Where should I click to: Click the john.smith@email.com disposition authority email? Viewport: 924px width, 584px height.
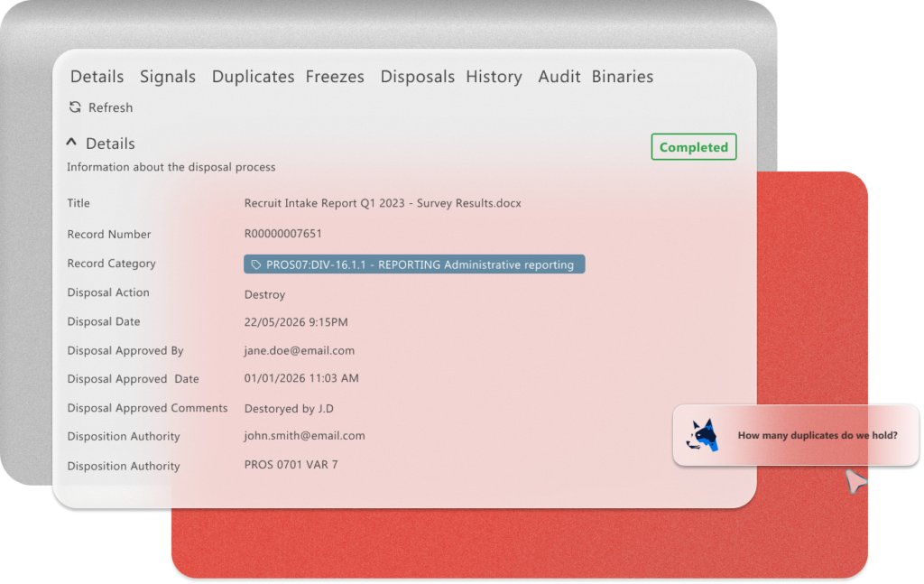[x=304, y=435]
